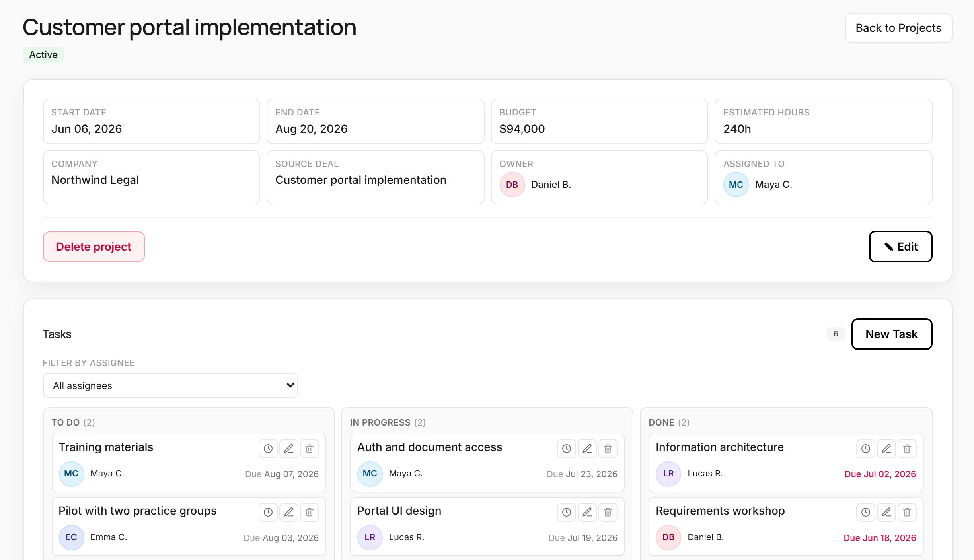Open Customer portal implementation source deal link
The width and height of the screenshot is (974, 560).
coord(361,180)
